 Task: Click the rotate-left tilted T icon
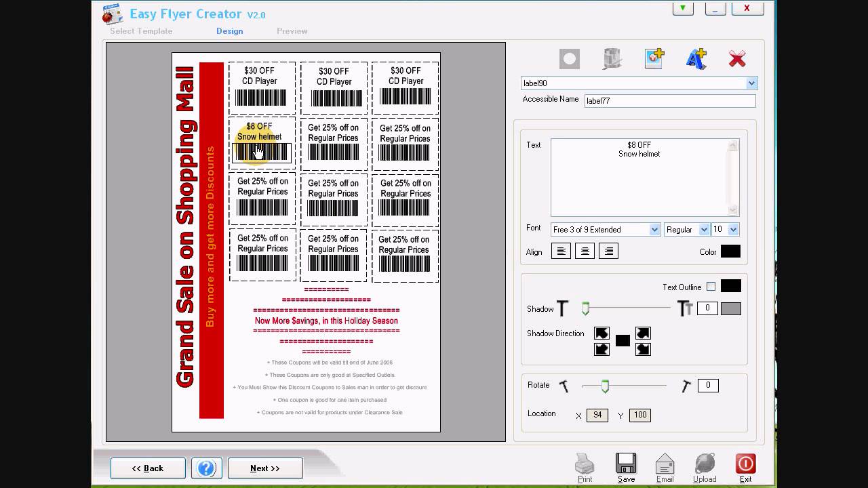564,386
